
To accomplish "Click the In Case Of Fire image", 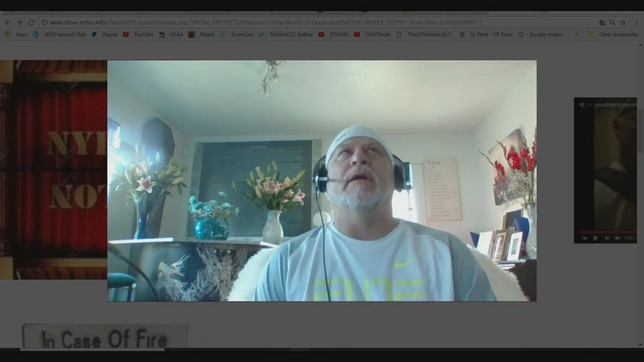I will [x=105, y=337].
